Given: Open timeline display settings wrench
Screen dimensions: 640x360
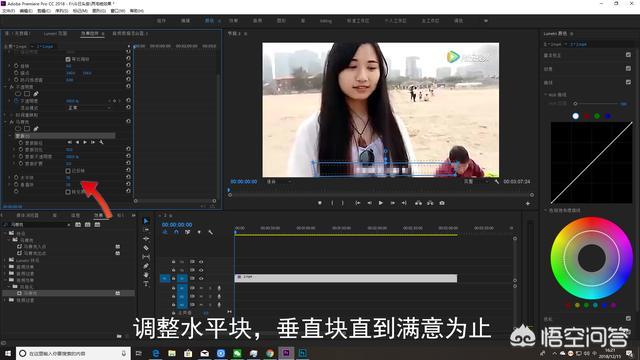Looking at the screenshot, I should [211, 232].
